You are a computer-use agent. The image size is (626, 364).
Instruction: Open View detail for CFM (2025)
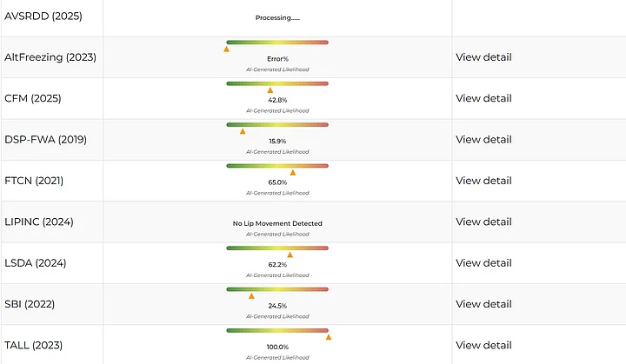[483, 98]
